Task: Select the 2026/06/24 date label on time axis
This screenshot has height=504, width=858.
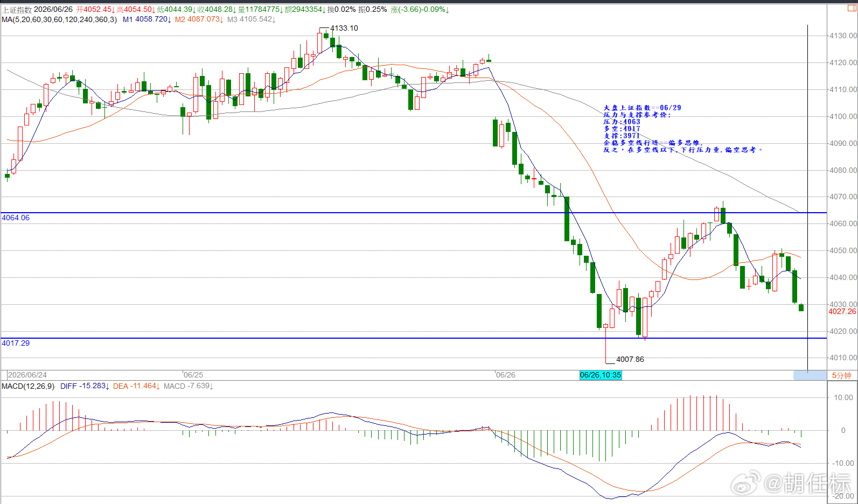Action: 27,375
